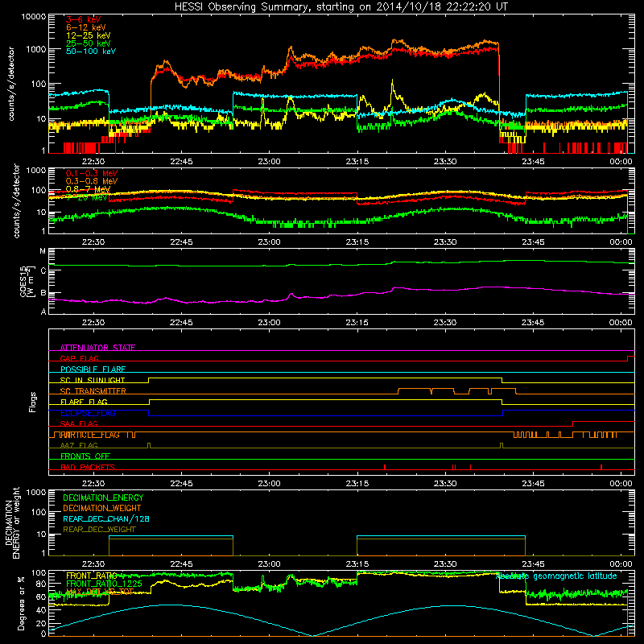Viewport: 644px width, 644px height.
Task: Click the Absolute geomagnetic latitude label
Action: pos(556,576)
